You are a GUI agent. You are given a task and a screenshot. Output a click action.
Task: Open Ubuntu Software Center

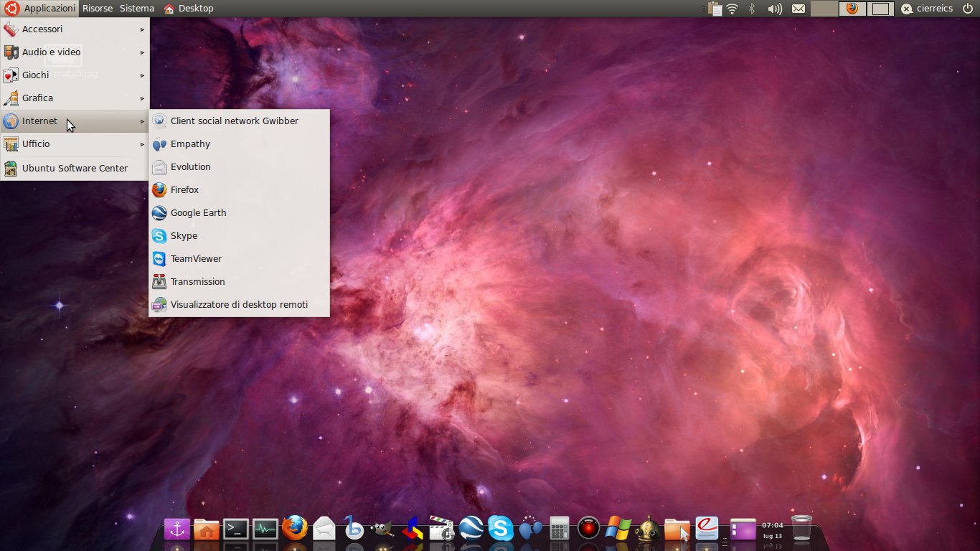[x=75, y=169]
